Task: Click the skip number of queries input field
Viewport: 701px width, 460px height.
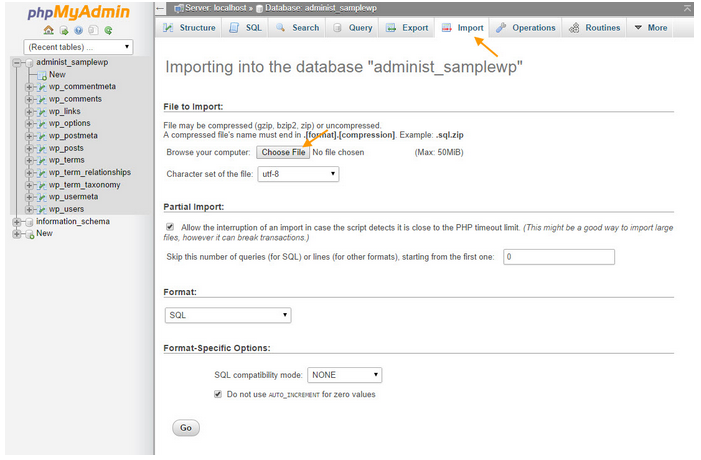Action: click(x=559, y=257)
